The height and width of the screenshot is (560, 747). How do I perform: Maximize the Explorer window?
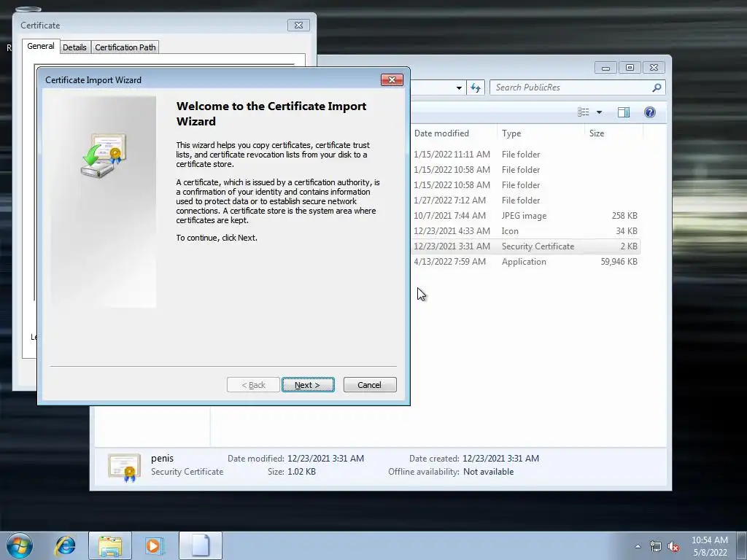[630, 68]
